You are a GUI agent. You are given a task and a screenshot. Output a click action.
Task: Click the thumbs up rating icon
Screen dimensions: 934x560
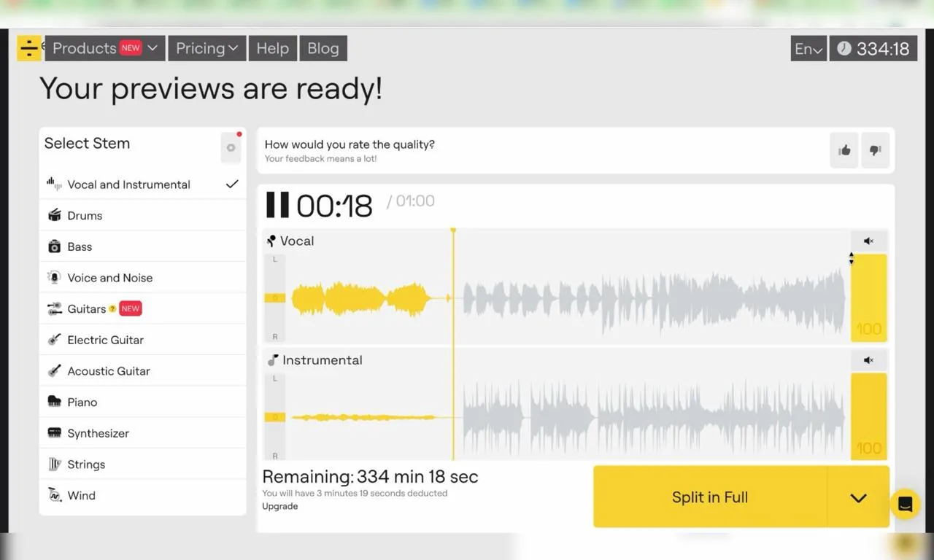click(x=844, y=150)
